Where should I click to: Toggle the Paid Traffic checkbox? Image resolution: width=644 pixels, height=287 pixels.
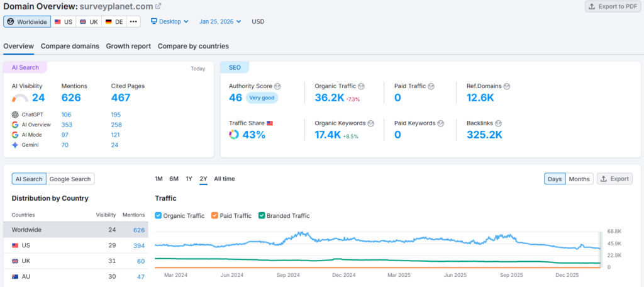point(215,216)
